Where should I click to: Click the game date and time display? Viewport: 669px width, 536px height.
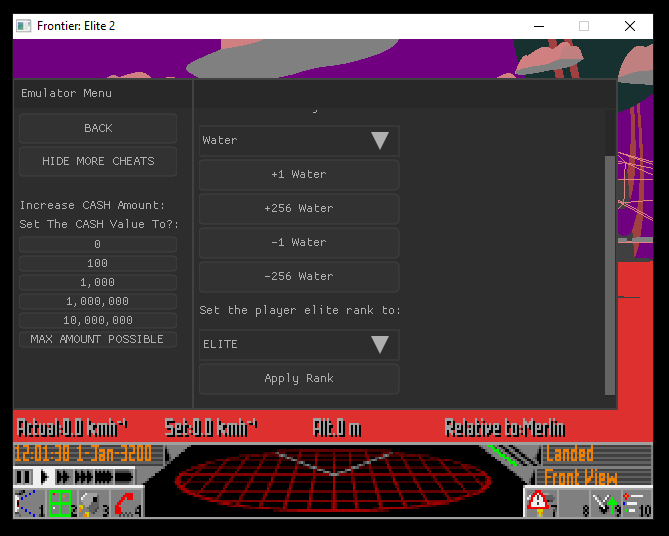(83, 453)
